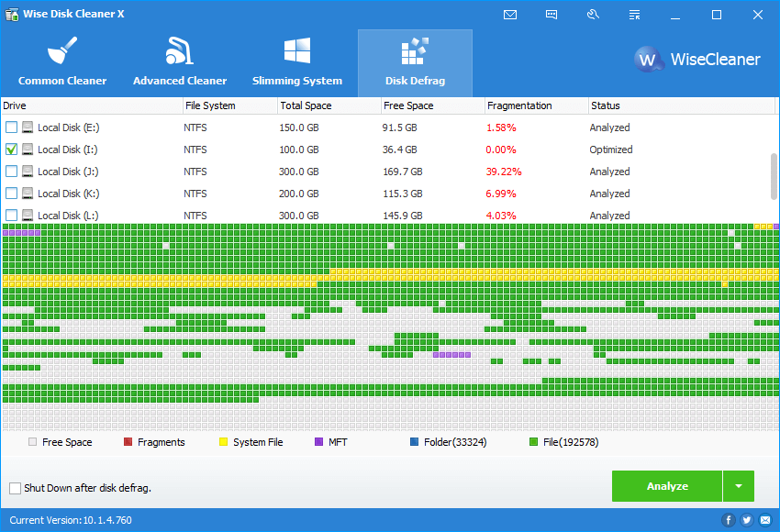Sort by the File System column header
The image size is (780, 532).
229,105
